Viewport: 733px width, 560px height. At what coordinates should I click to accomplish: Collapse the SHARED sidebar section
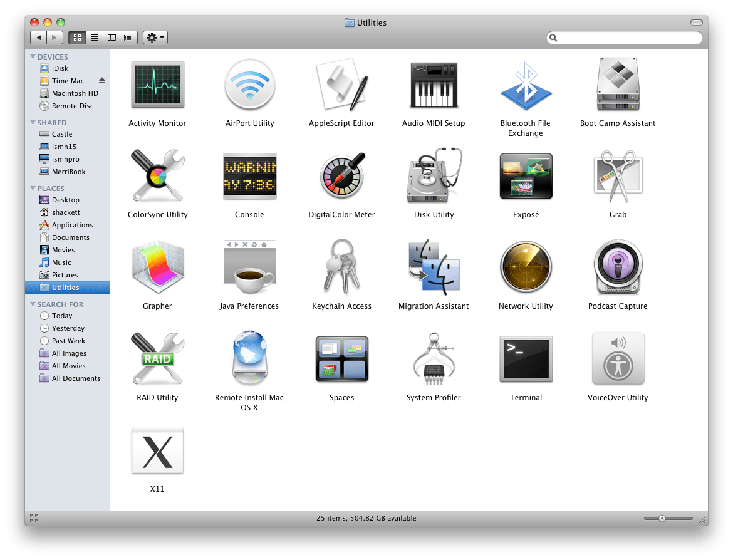(33, 123)
